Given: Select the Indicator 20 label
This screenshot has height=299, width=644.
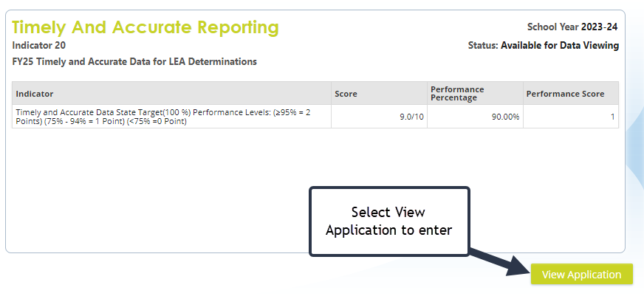Looking at the screenshot, I should click(x=38, y=46).
